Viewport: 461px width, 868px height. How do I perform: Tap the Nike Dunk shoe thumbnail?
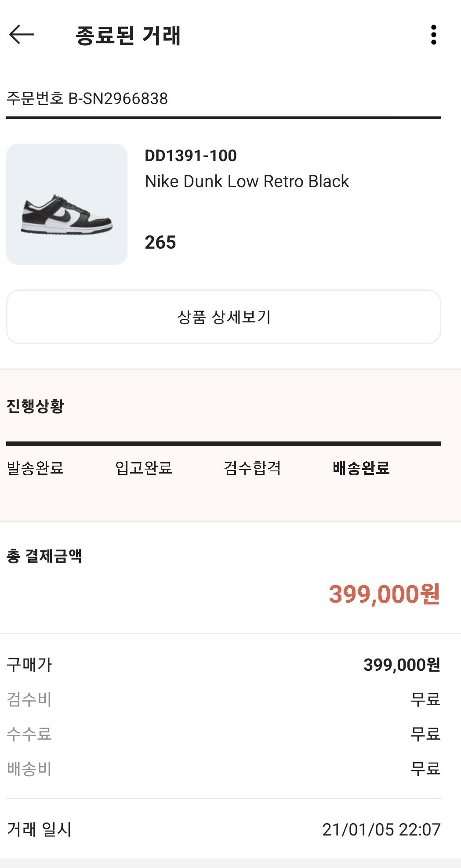click(67, 204)
